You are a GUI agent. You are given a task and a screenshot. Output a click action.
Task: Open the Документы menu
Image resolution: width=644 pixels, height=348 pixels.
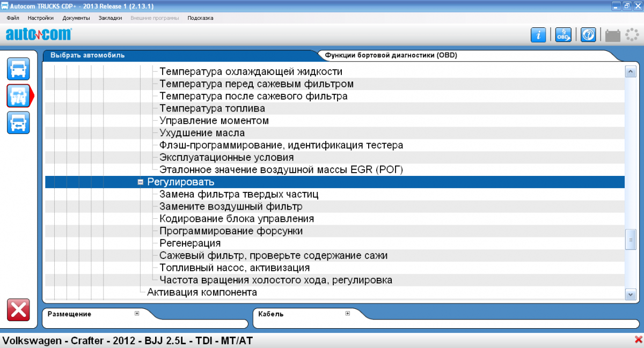(x=76, y=18)
